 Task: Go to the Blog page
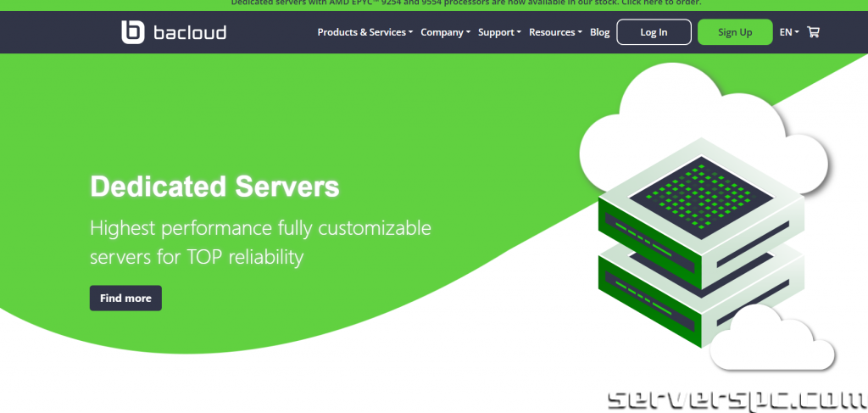599,32
